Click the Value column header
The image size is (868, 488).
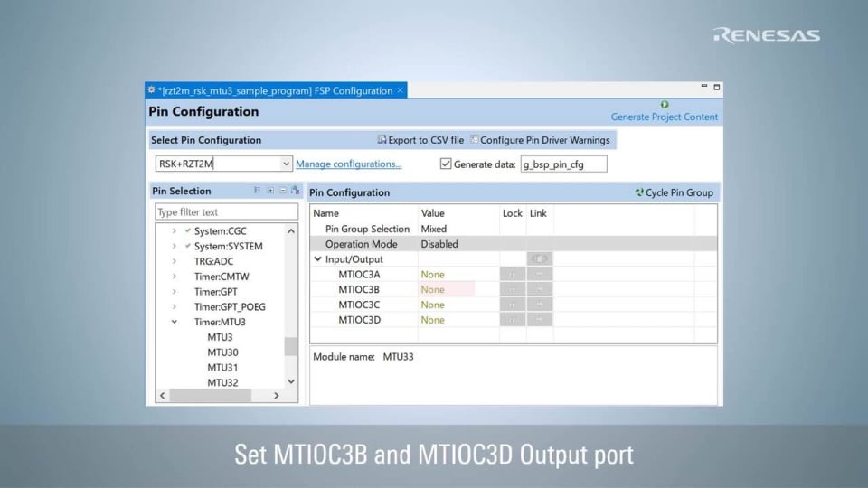point(433,213)
